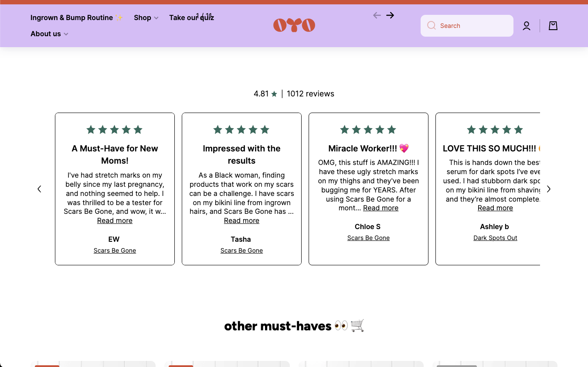Expand the Shop dropdown menu

(146, 17)
